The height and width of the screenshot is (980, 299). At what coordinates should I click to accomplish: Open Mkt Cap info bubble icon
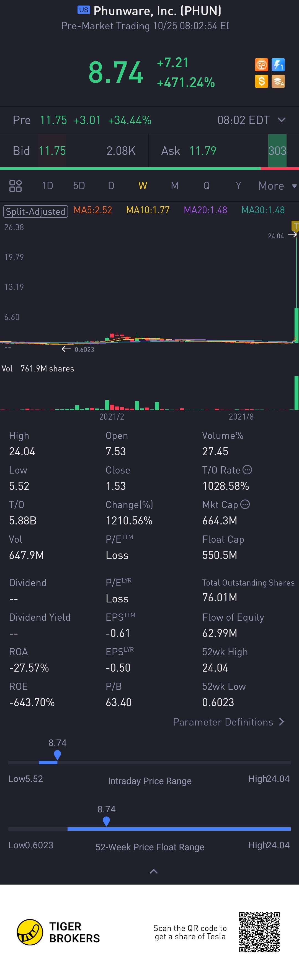245,505
